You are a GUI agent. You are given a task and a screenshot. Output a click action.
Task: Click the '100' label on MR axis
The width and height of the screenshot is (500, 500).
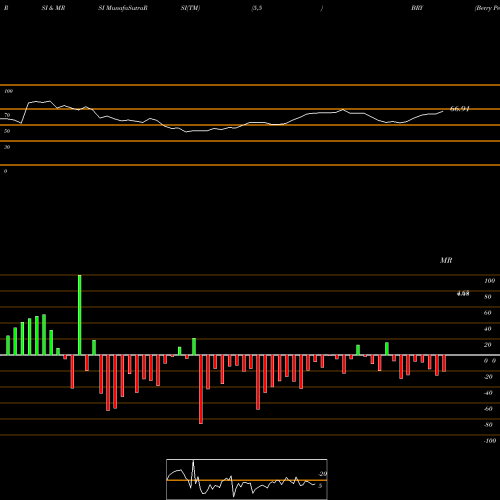point(489,281)
